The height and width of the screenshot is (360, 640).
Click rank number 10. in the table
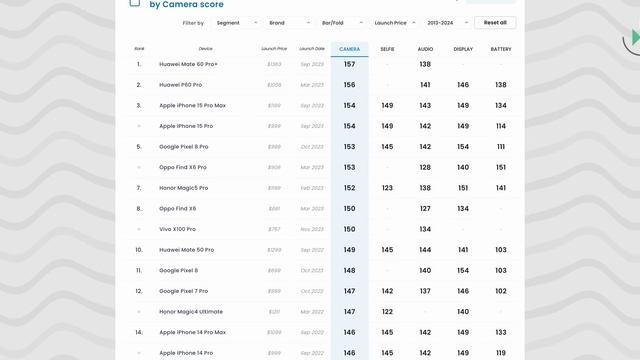point(139,250)
